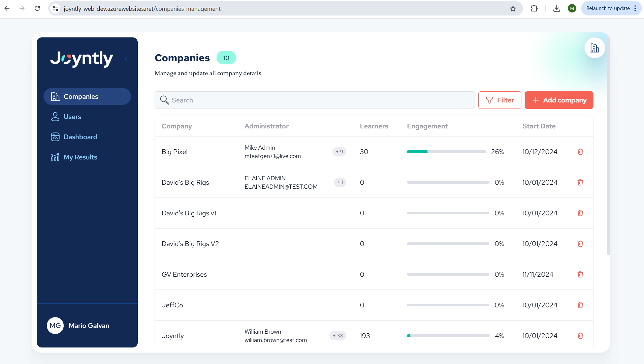
Task: Delete the Joyntly company entry
Action: point(580,336)
